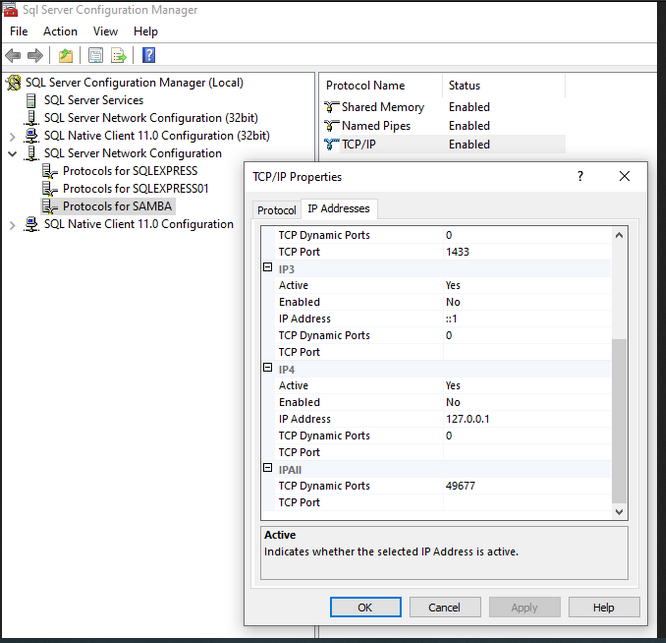This screenshot has height=643, width=666.
Task: Select Protocols for SAMBA tree item
Action: point(117,206)
